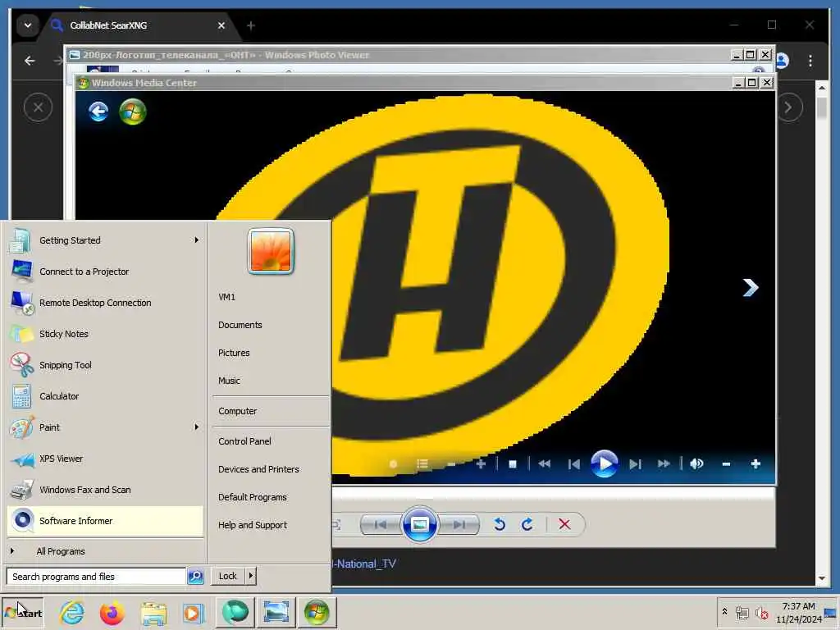The height and width of the screenshot is (630, 840).
Task: Expand All Programs
Action: coord(105,551)
